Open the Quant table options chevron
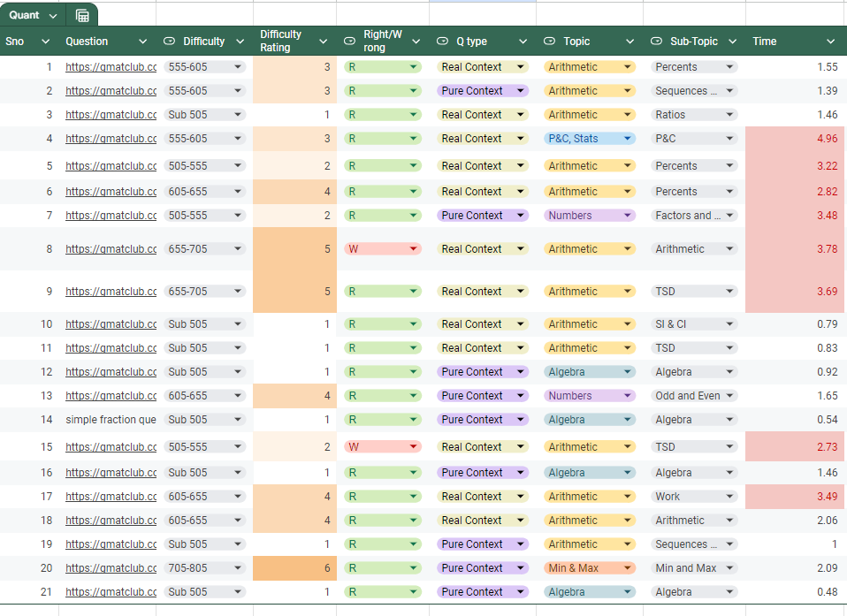 pos(53,16)
